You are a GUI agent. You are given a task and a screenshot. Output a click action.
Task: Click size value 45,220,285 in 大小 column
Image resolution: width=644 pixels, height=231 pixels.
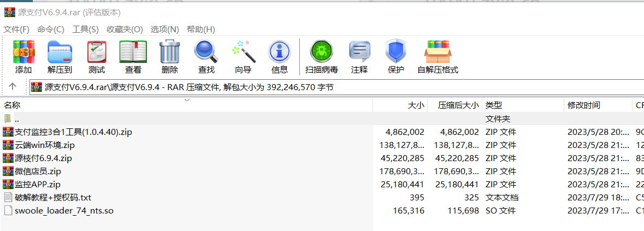tap(403, 158)
